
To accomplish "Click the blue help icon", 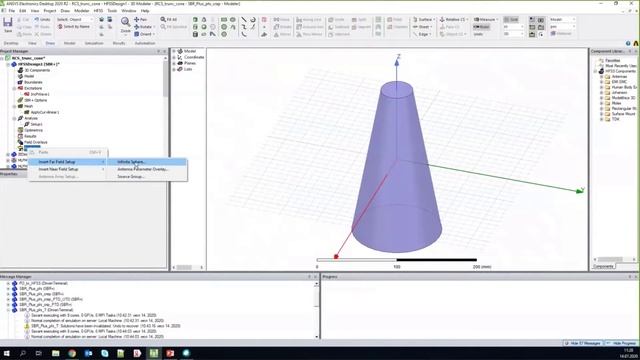I will click(628, 43).
